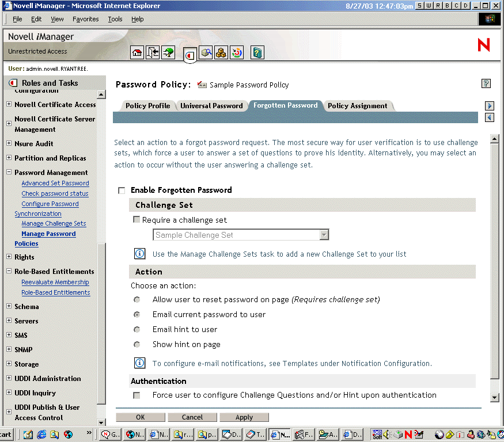Click the Apply button
The image size is (504, 442).
pos(244,417)
